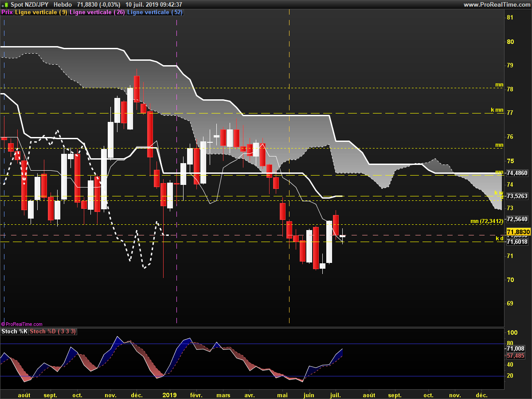The width and height of the screenshot is (532, 399).
Task: Click the 73,5263 price level tag
Action: 516,196
